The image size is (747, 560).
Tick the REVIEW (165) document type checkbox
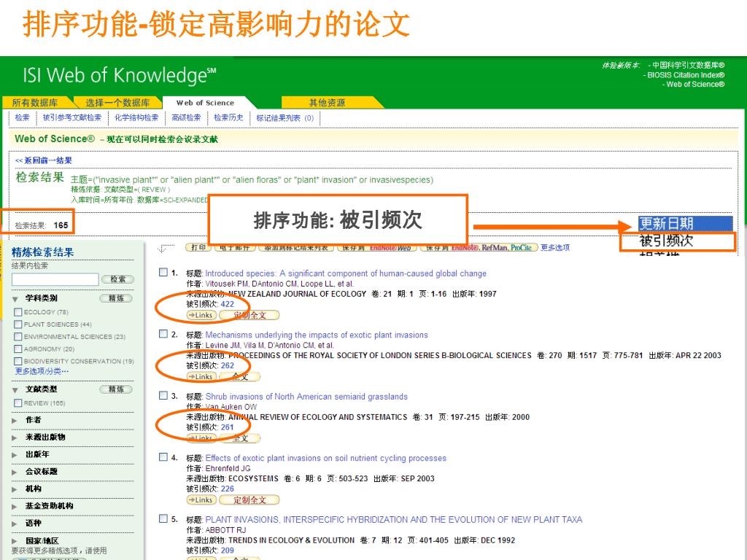[x=18, y=402]
